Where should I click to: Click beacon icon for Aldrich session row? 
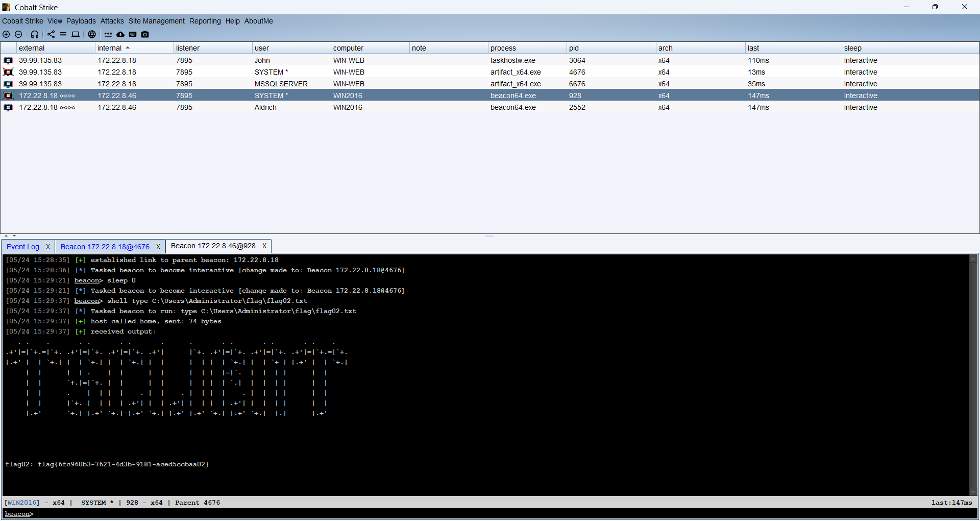click(8, 107)
